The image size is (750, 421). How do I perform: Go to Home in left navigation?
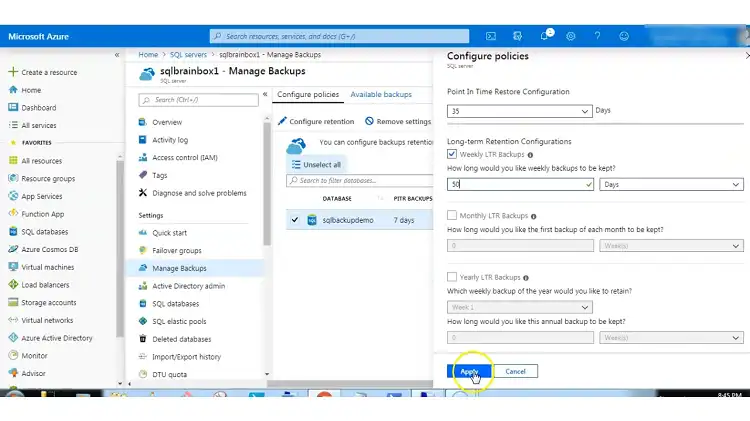(x=25, y=90)
